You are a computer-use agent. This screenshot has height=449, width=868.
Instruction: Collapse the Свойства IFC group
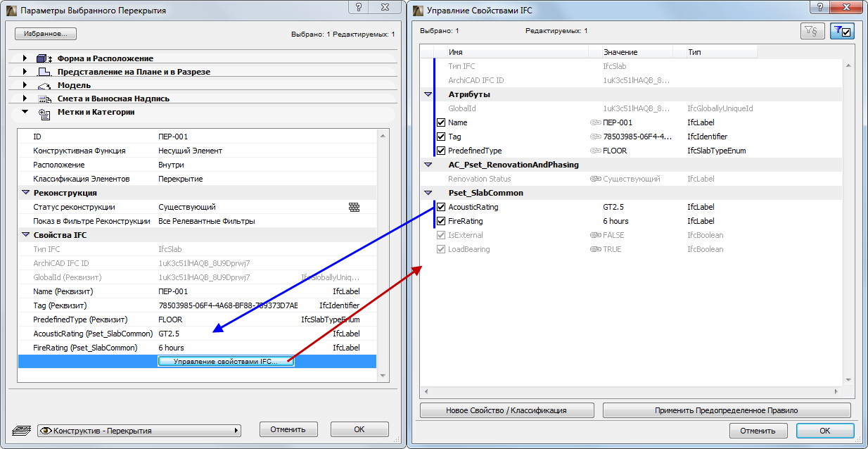pos(26,235)
